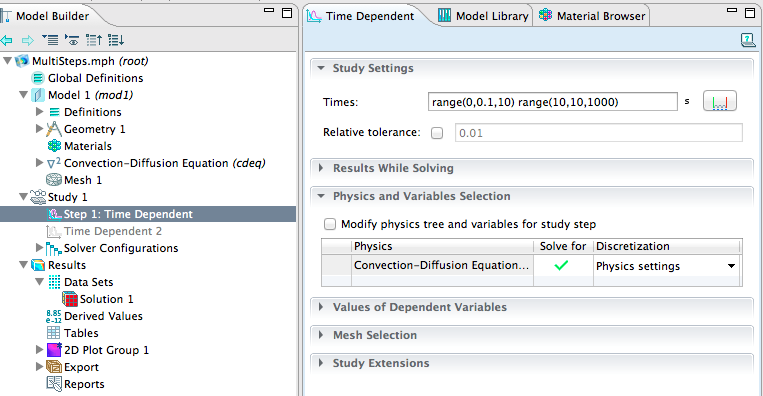Image resolution: width=763 pixels, height=396 pixels.
Task: Click the Move Up icon in Model Builder toolbar
Action: [94, 40]
